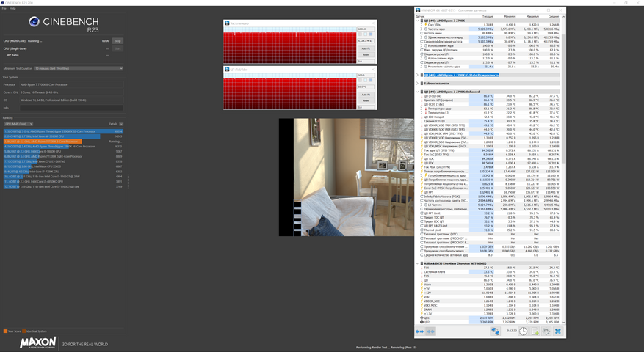Screen dimensions: 644x352
Task: Click the lightning icon beside ЦП TDC
Action: [422, 159]
